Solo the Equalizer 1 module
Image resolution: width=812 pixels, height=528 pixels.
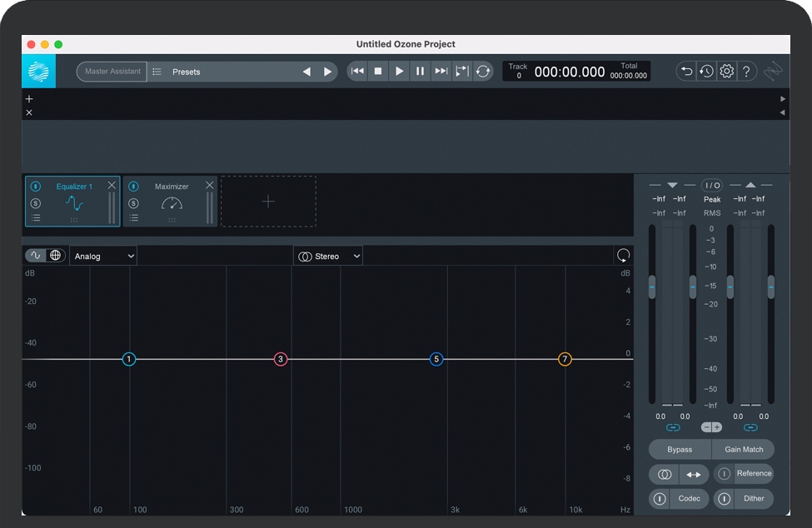click(x=36, y=203)
